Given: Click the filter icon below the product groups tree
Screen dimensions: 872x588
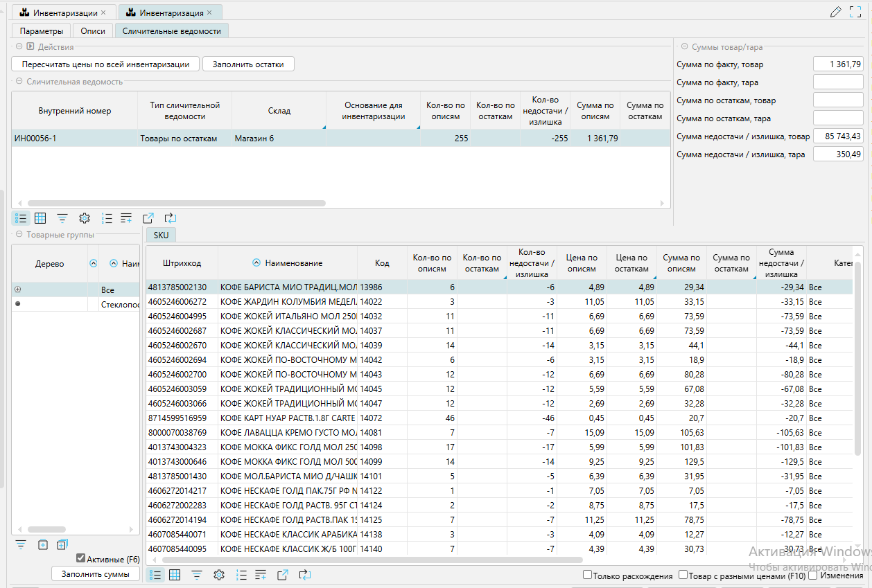Looking at the screenshot, I should (21, 545).
